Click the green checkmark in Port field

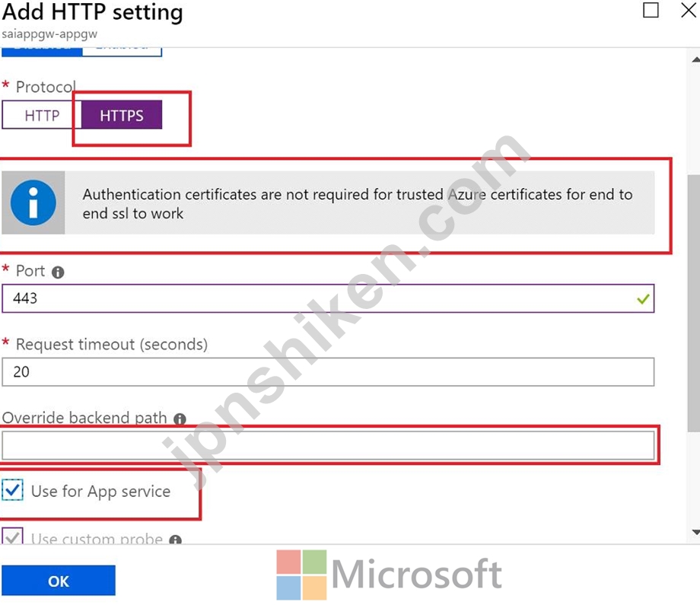tap(643, 299)
